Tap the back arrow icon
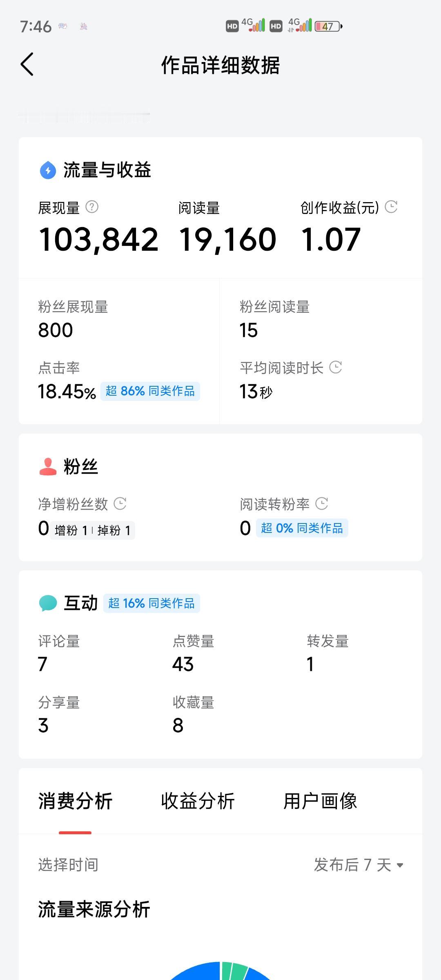Viewport: 441px width, 980px height. tap(27, 65)
